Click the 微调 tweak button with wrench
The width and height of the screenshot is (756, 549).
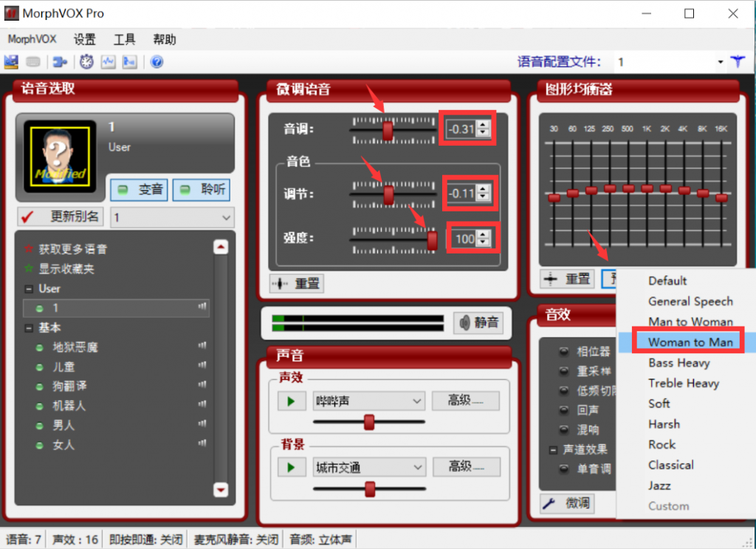click(x=568, y=504)
